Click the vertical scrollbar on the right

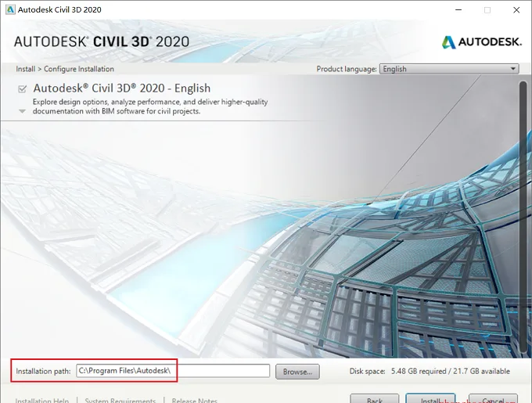click(523, 217)
